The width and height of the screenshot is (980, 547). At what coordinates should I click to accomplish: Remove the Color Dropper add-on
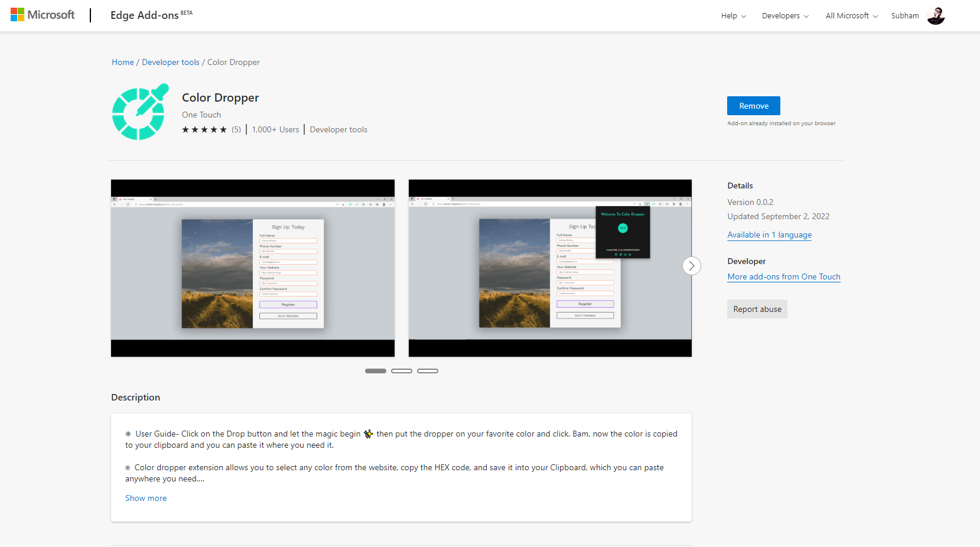754,106
